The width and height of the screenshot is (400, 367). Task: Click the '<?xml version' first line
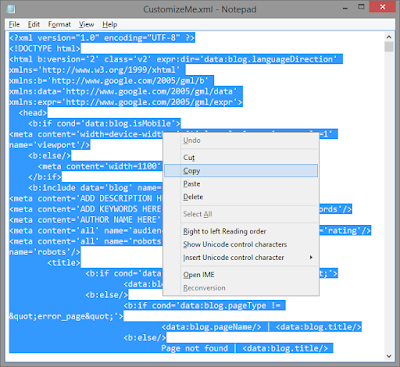click(102, 38)
